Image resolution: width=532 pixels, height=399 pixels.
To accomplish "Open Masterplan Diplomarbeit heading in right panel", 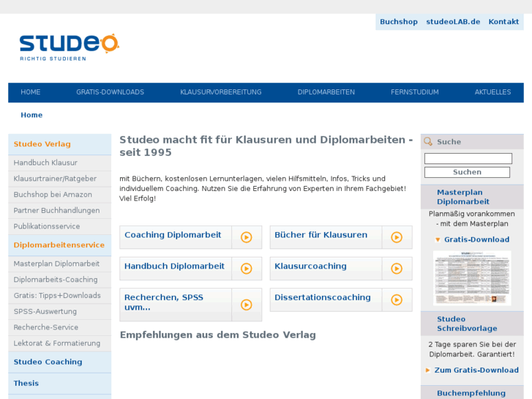I will click(x=463, y=197).
